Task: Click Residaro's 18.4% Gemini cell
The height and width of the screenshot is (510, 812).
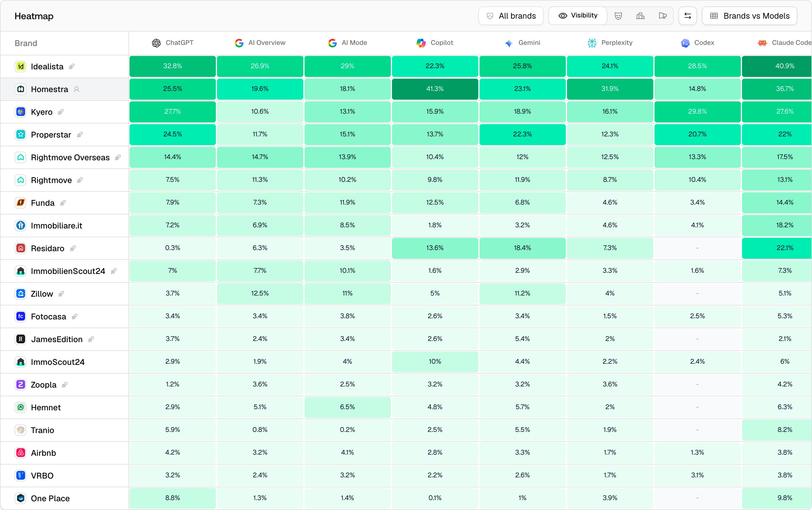Action: [522, 248]
